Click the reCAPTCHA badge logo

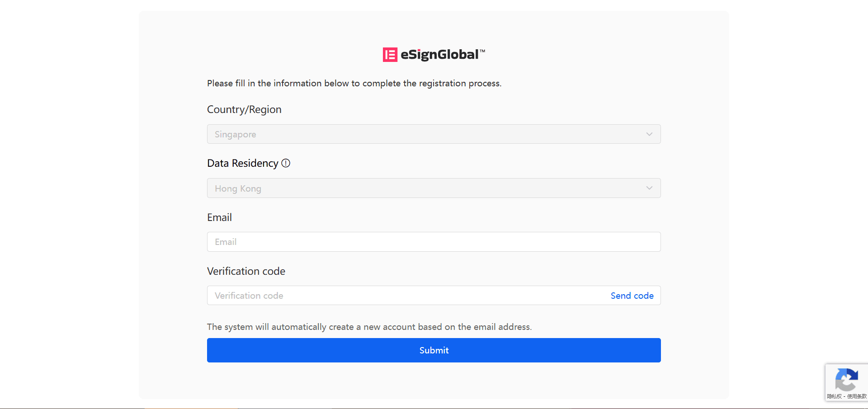coord(847,380)
